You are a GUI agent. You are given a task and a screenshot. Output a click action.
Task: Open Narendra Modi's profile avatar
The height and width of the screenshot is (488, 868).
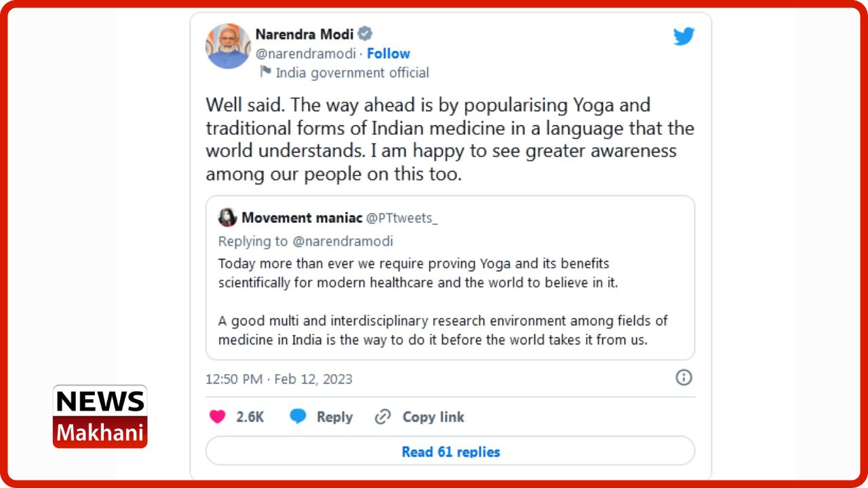point(228,46)
